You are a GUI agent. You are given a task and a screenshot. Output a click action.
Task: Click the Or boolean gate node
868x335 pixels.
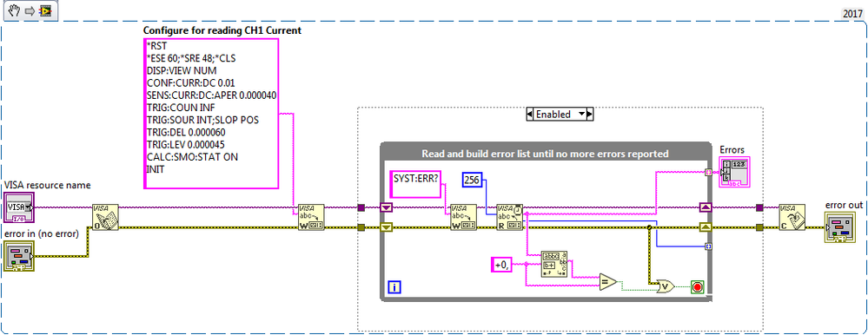[666, 286]
